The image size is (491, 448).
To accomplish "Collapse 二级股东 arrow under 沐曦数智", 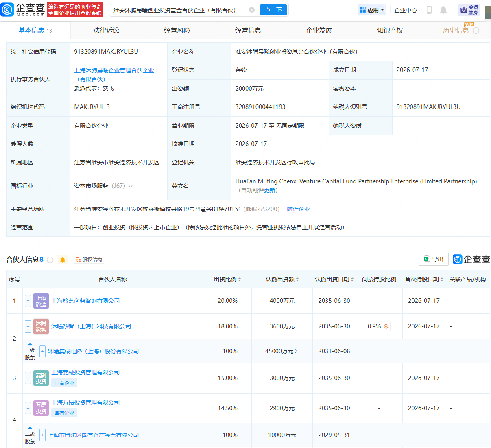I will (30, 344).
